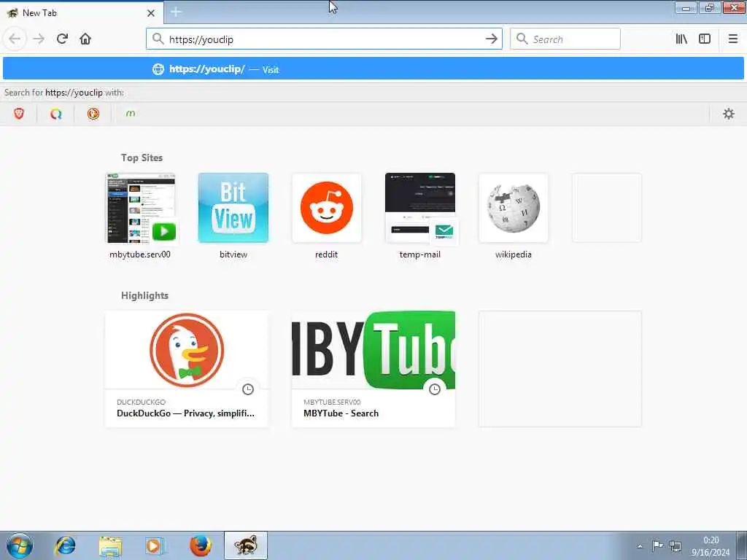This screenshot has width=747, height=560.
Task: Reload the current page
Action: click(62, 39)
